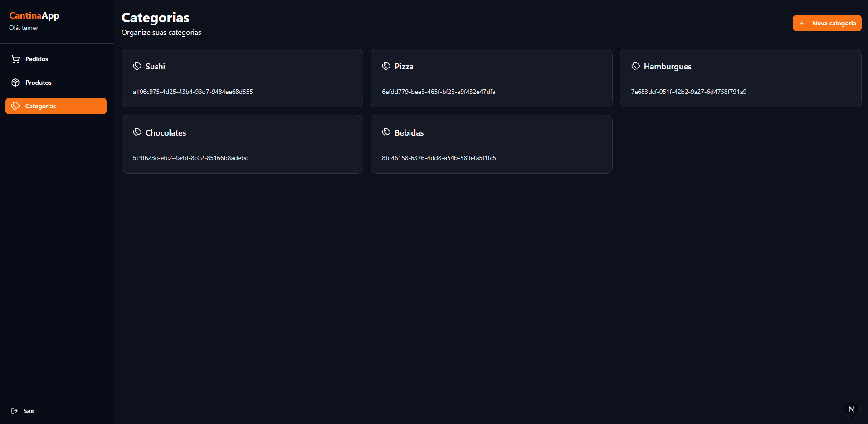Click the package icon next to Produtos
868x424 pixels.
click(15, 83)
